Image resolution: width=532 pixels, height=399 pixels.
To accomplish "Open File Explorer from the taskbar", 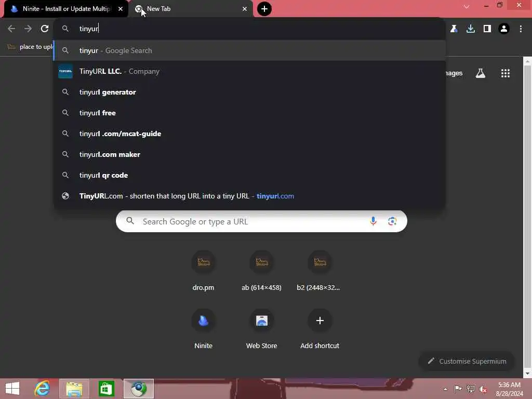I will pos(74,389).
